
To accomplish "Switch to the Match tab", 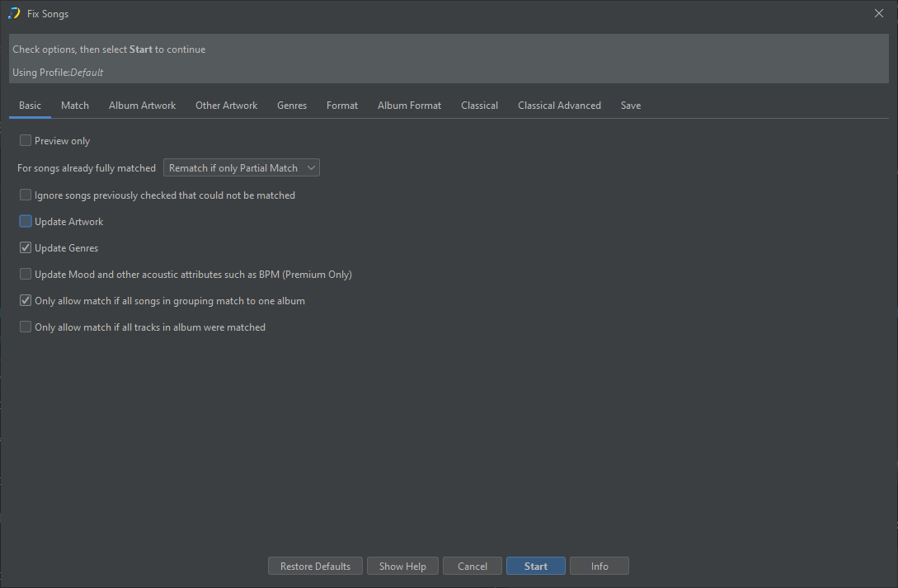I will pyautogui.click(x=75, y=106).
